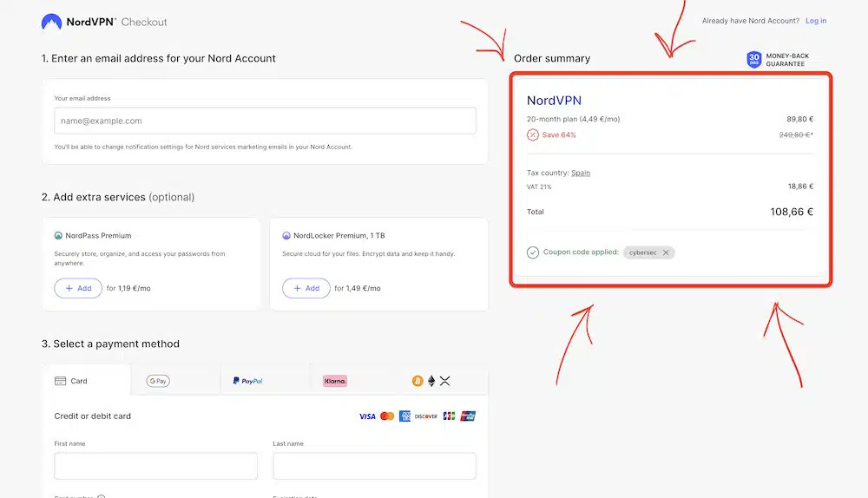868x498 pixels.
Task: Click the Coupon code applied label
Action: (581, 252)
